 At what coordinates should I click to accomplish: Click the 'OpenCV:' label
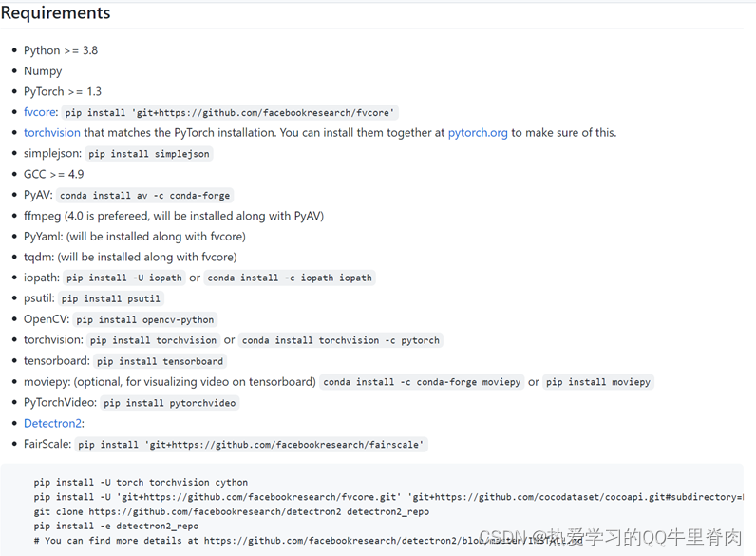[47, 319]
